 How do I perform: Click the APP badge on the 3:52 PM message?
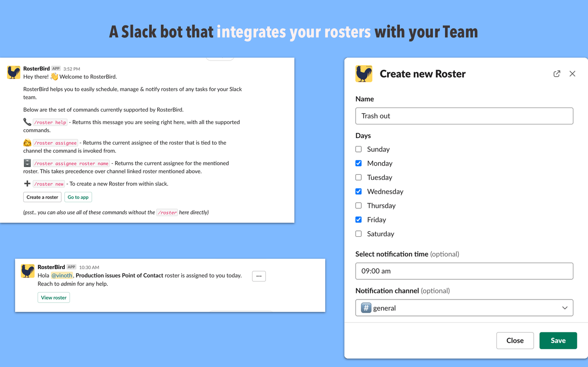56,68
